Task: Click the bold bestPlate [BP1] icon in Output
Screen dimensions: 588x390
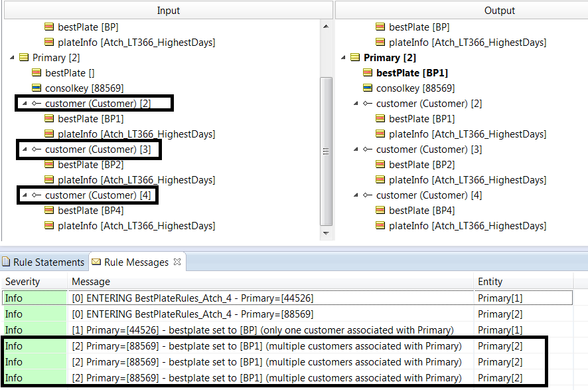Action: pos(368,73)
